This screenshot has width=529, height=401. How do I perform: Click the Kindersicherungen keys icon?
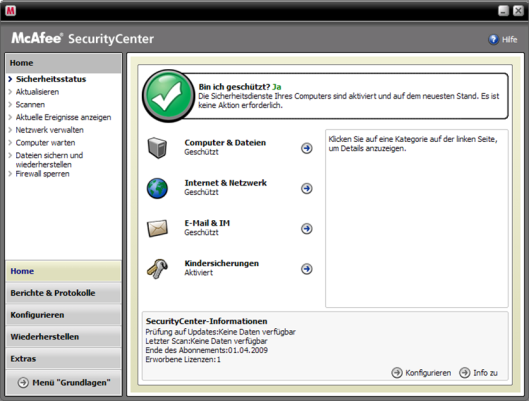(x=157, y=269)
